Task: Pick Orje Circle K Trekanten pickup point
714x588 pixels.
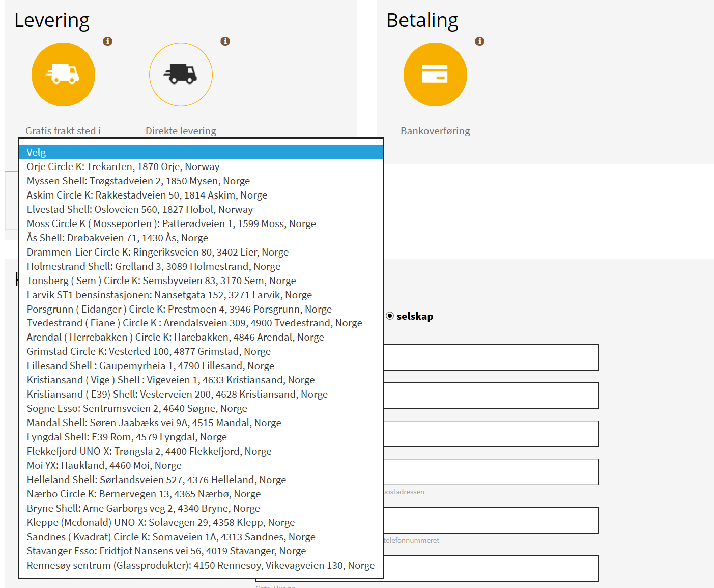Action: (201, 166)
